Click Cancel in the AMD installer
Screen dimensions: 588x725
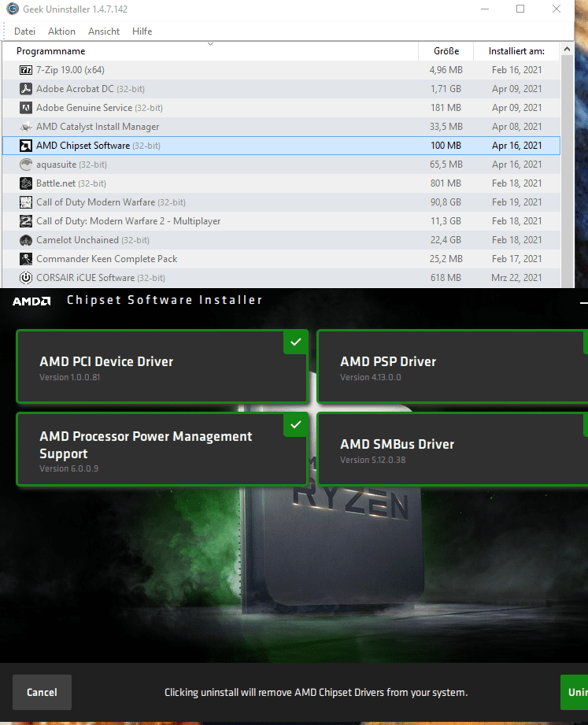pos(42,692)
